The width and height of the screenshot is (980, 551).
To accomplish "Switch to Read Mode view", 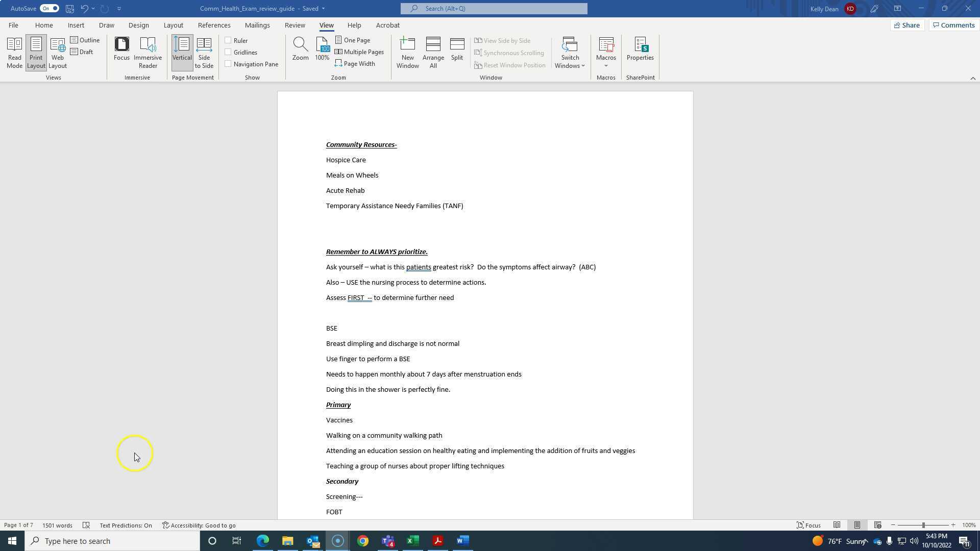I will pyautogui.click(x=14, y=52).
